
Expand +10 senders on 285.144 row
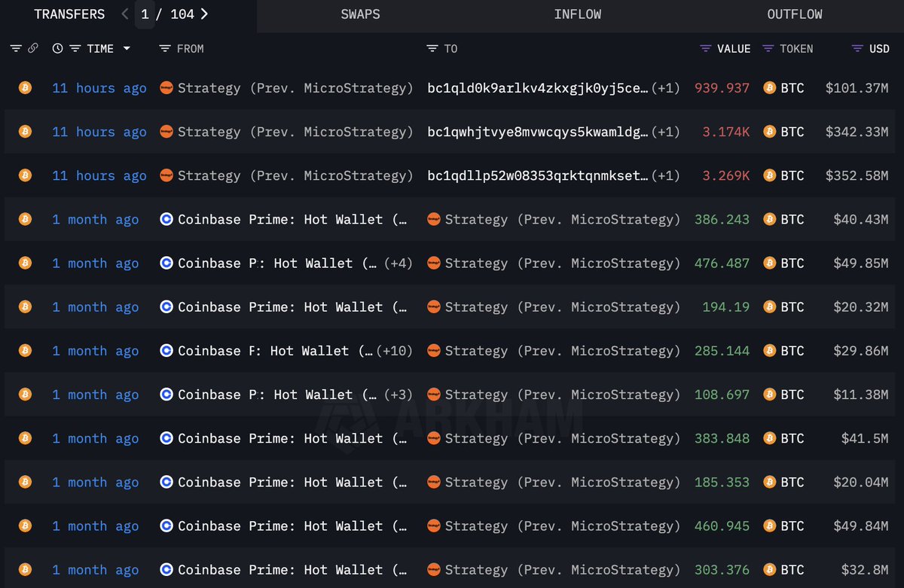(395, 351)
